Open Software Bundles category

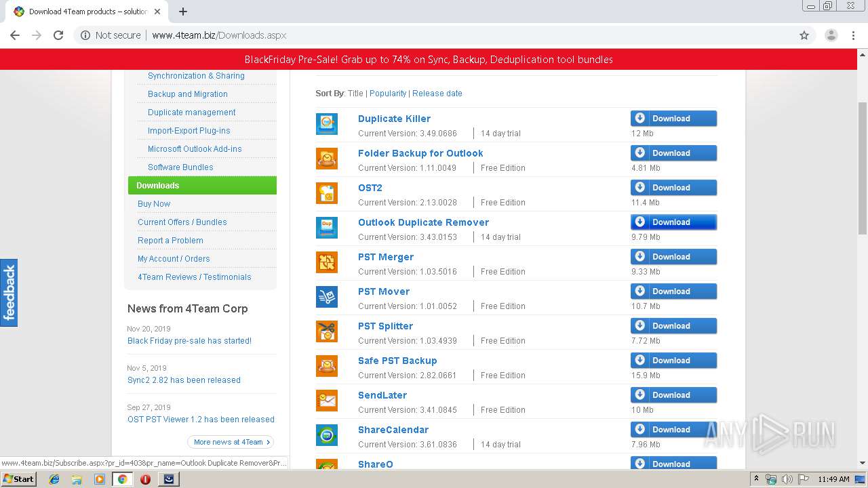[x=180, y=167]
